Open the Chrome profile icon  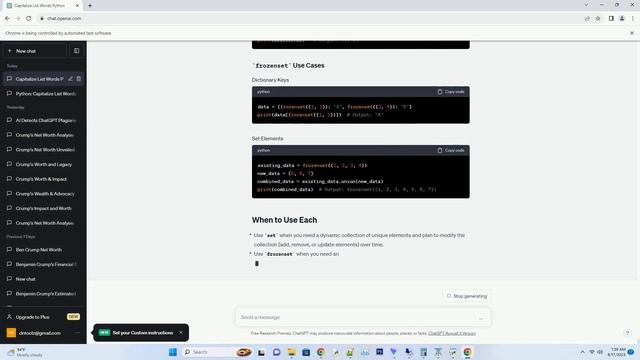622,18
